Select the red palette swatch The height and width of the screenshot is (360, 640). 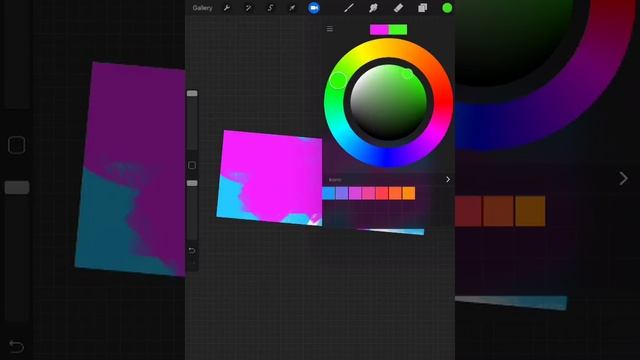pyautogui.click(x=382, y=193)
